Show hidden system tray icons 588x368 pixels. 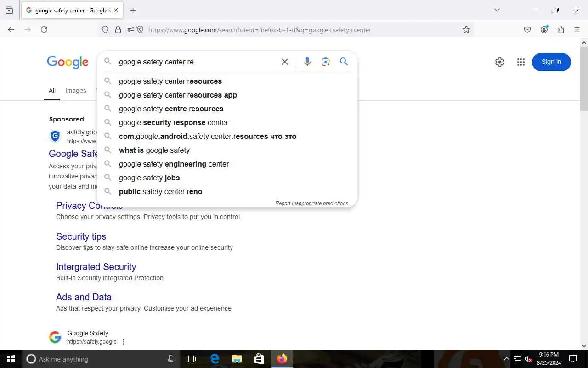(506, 359)
